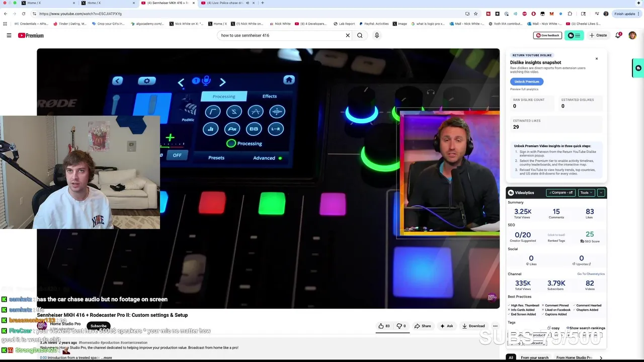Click the Videolytics logo icon

[511, 193]
